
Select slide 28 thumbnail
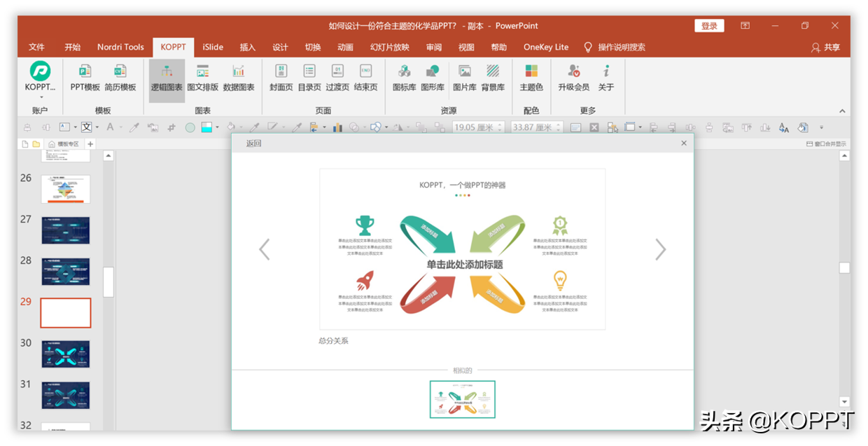pyautogui.click(x=66, y=272)
